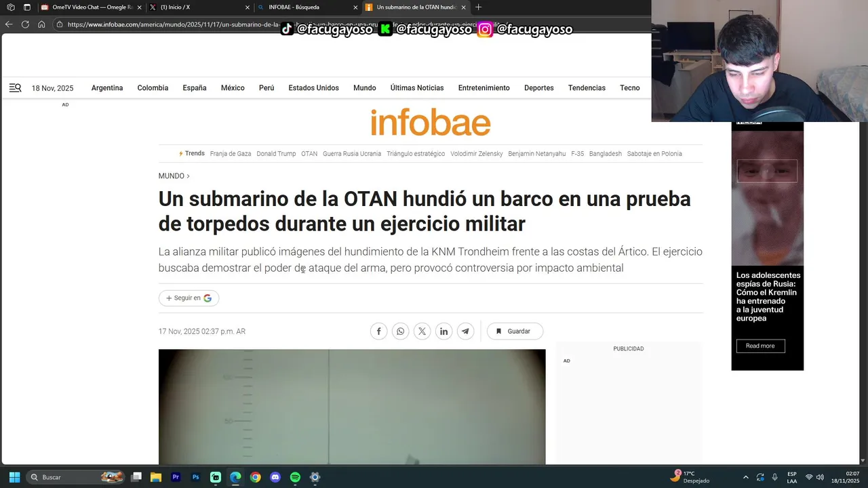Open Deportes section in nav

pos(539,88)
